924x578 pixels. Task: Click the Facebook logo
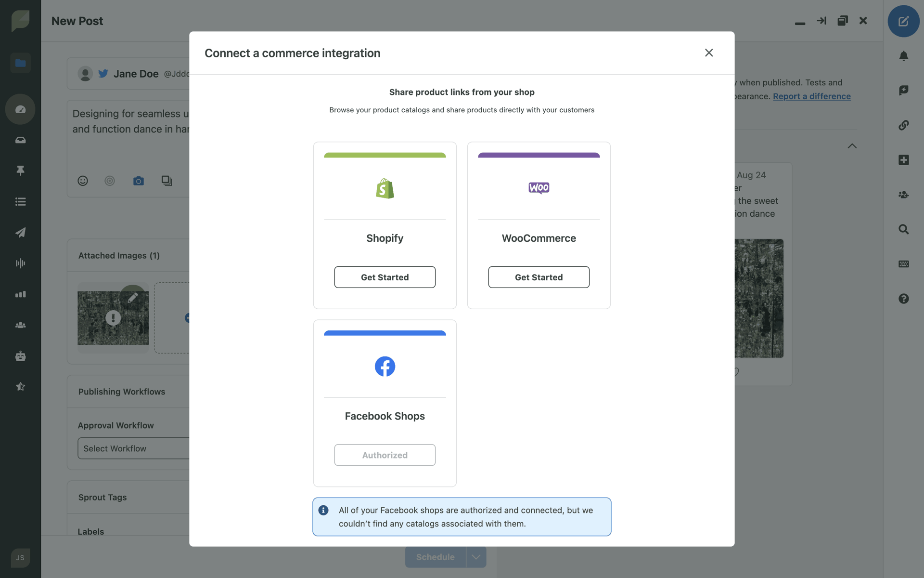tap(385, 367)
